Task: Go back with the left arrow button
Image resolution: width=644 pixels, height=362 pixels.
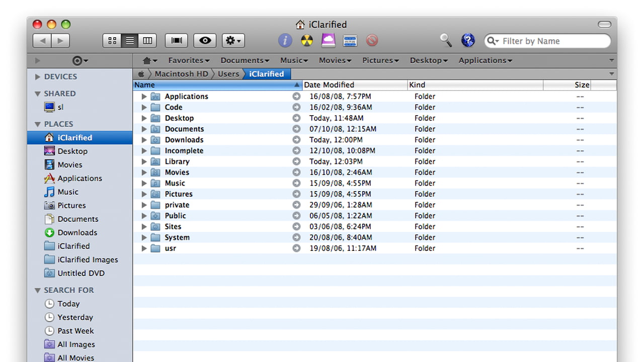Action: (42, 41)
